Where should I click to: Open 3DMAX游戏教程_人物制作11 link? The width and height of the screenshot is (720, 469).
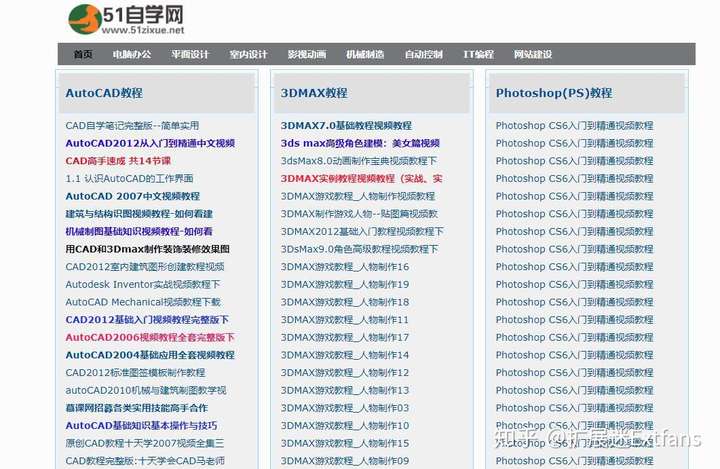pos(345,320)
